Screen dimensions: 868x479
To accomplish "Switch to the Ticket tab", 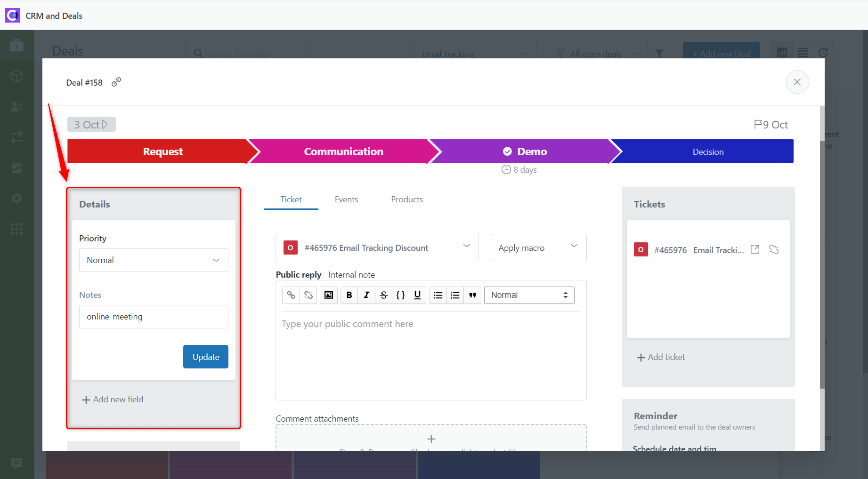I will [291, 200].
